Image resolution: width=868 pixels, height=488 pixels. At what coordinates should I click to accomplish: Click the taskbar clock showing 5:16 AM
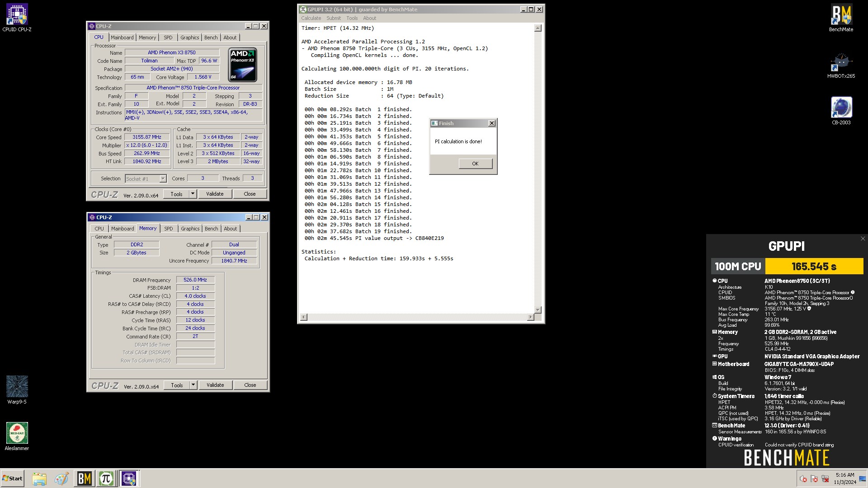click(845, 479)
